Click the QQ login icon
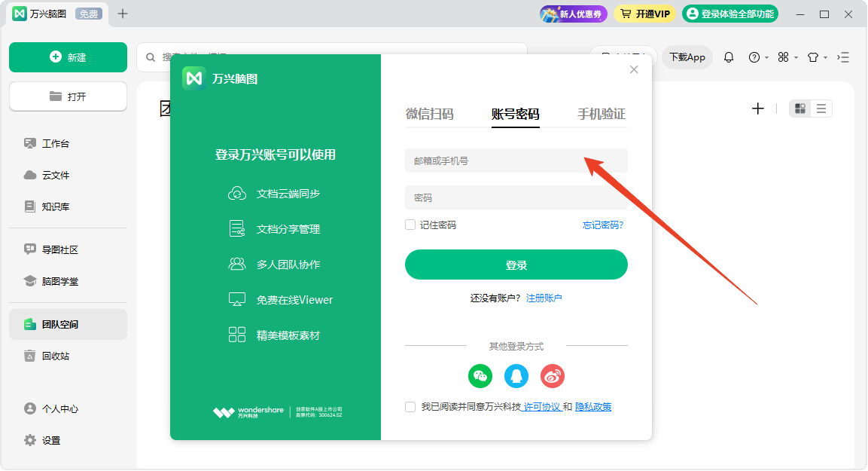868x471 pixels. click(x=516, y=376)
